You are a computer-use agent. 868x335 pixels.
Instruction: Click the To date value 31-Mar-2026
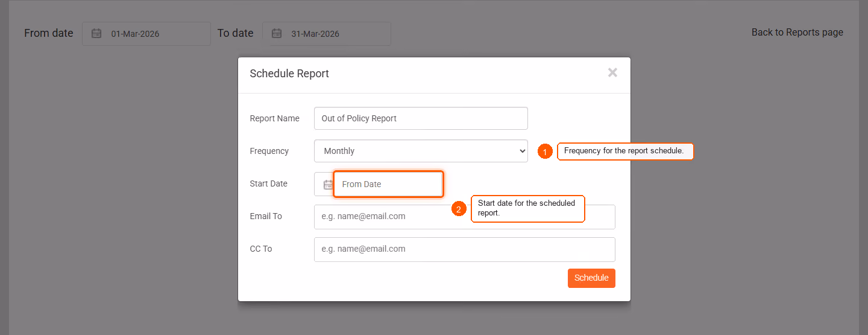pyautogui.click(x=315, y=34)
